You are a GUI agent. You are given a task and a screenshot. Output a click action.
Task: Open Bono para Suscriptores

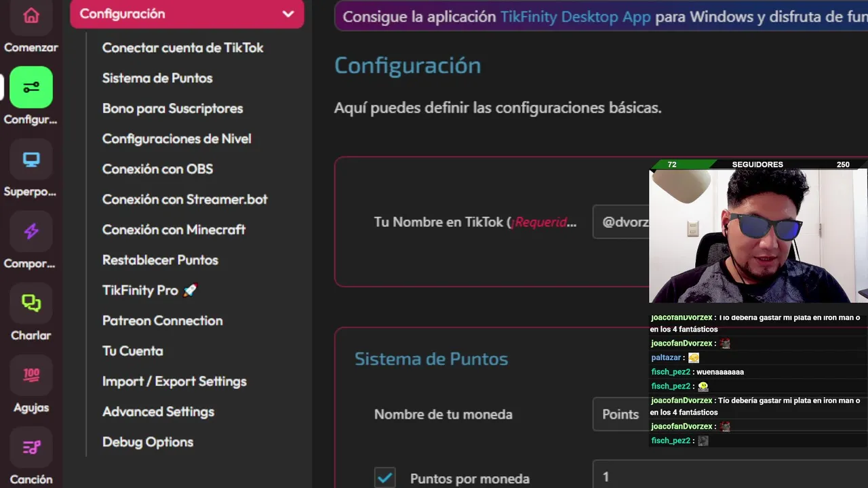(x=172, y=108)
